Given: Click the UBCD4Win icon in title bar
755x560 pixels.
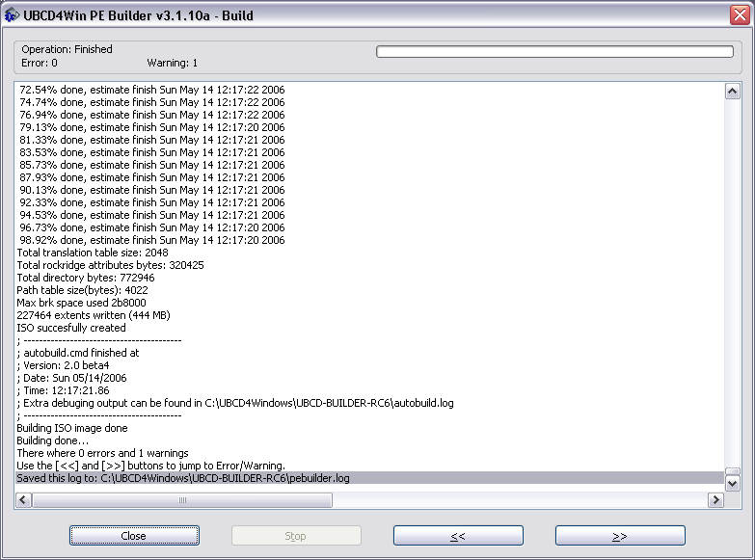Looking at the screenshot, I should click(12, 13).
